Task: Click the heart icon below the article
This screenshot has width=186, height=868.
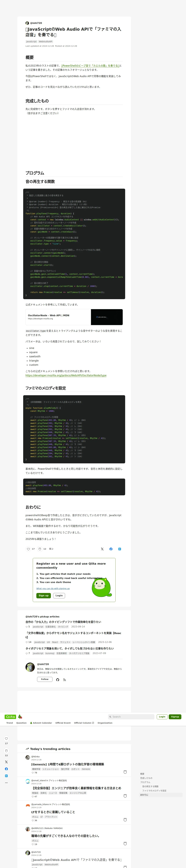Action: [x=28, y=549]
